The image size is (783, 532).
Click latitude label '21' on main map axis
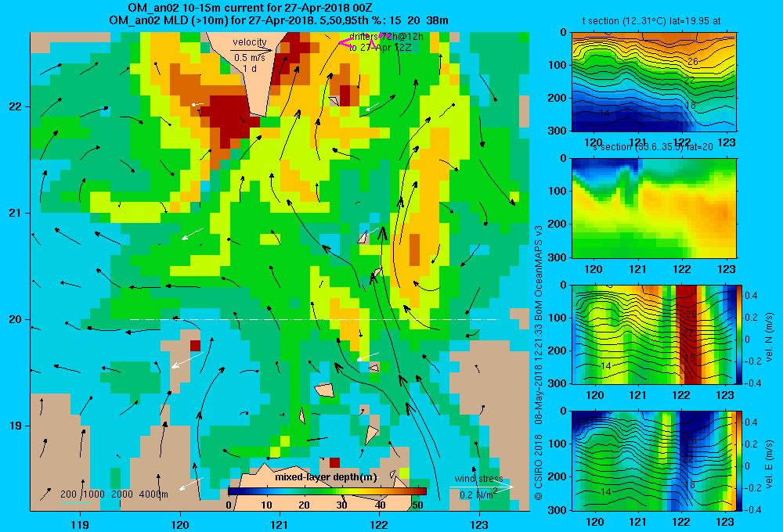coord(16,213)
